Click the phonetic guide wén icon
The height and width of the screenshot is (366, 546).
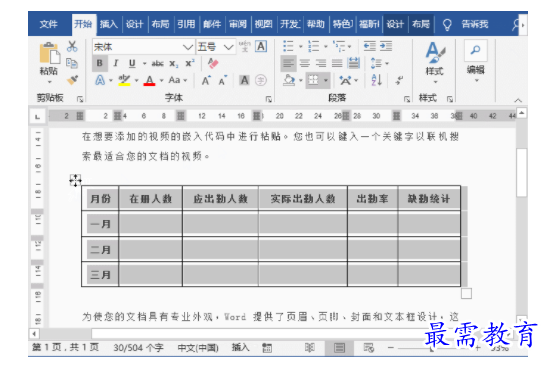coord(245,46)
